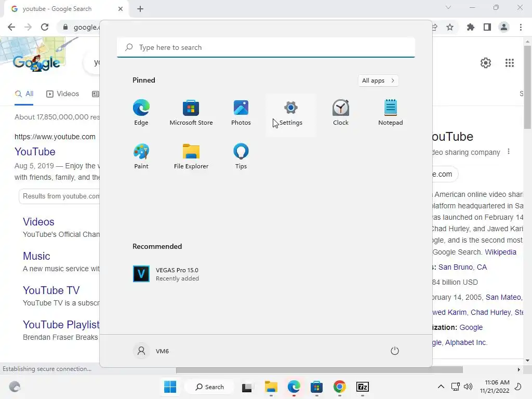532x399 pixels.
Task: Click the horizontal scrollbar in Chrome
Action: tap(320, 369)
